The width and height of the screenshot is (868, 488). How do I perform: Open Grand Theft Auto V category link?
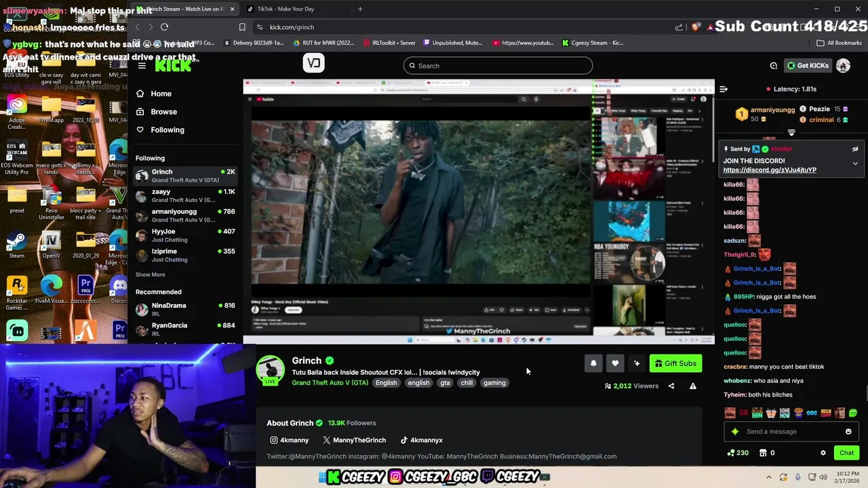point(330,383)
